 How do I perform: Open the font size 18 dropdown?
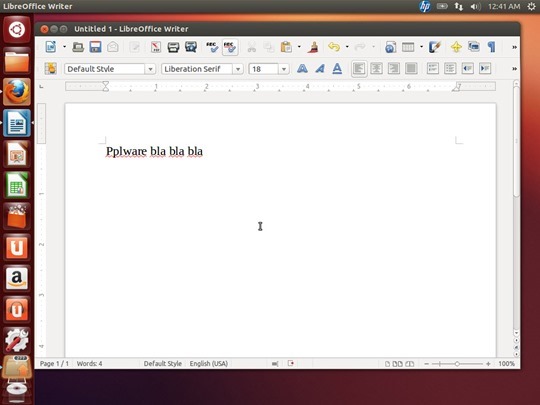pos(284,69)
